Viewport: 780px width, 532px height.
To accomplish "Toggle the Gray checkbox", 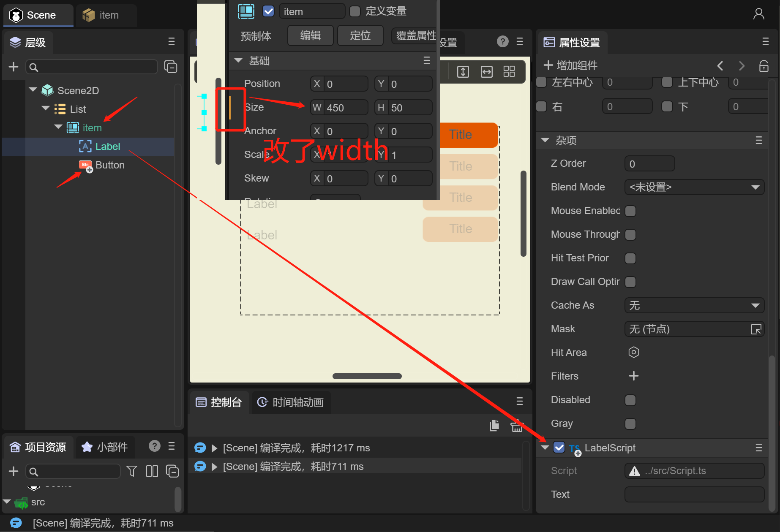I will [x=630, y=423].
